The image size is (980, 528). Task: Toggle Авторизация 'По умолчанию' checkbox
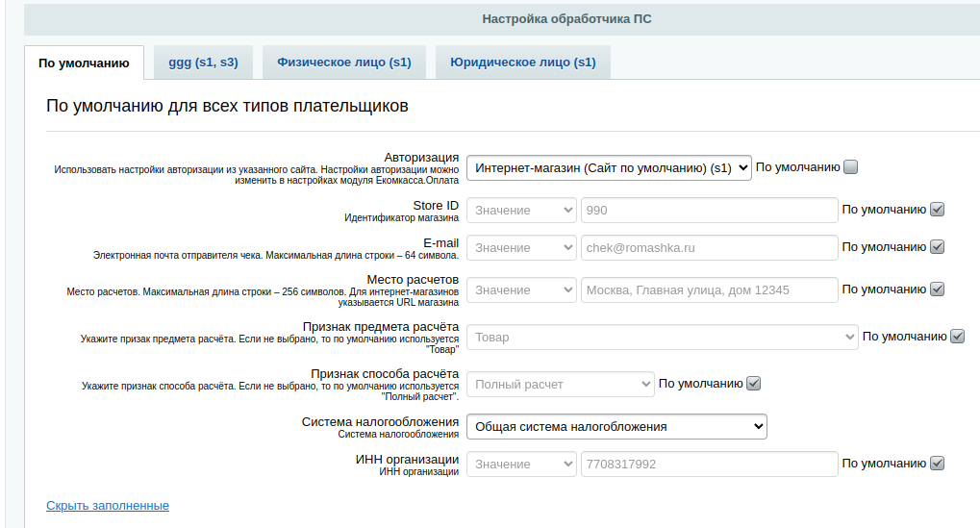(850, 167)
